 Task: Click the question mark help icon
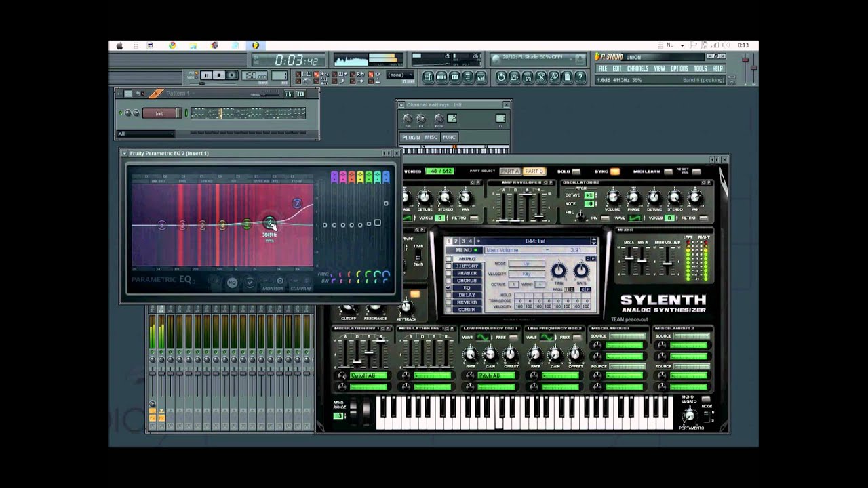[x=580, y=77]
